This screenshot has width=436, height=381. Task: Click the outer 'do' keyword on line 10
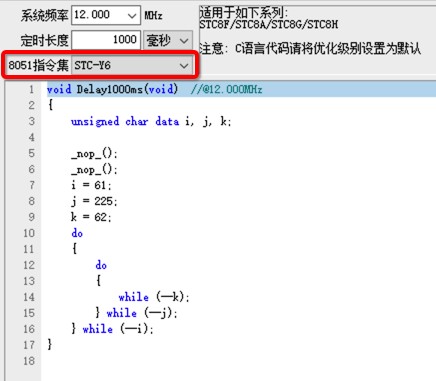tap(77, 233)
